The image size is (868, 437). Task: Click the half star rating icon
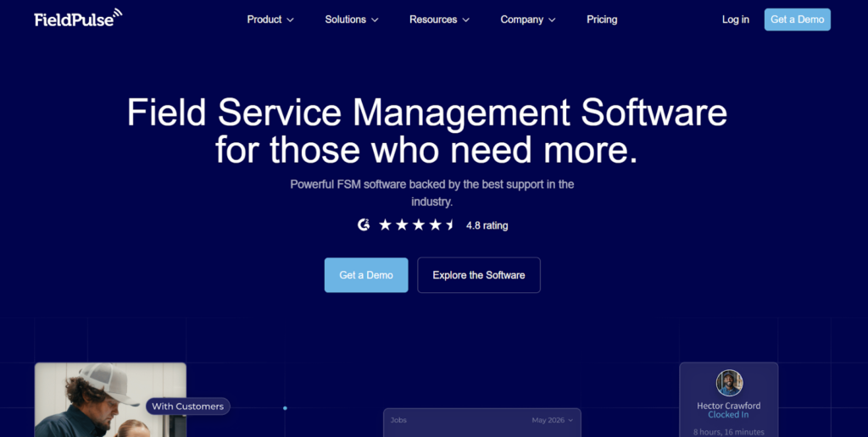tap(451, 224)
